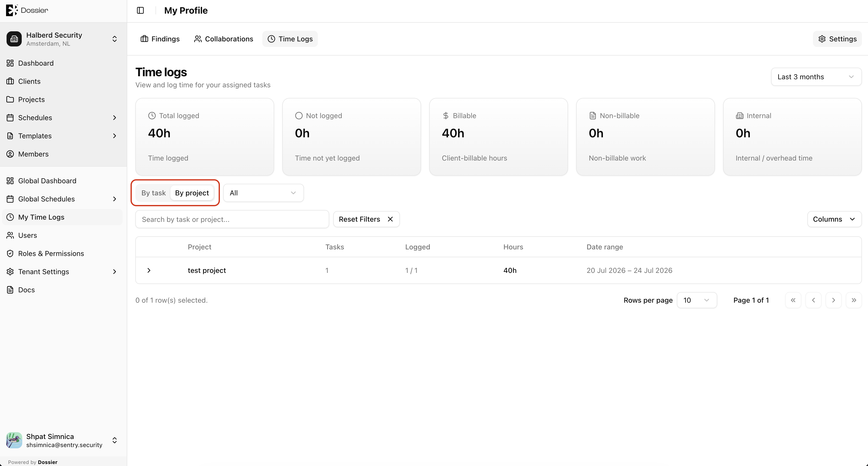Click the Reset Filters button
The width and height of the screenshot is (868, 466).
[366, 219]
